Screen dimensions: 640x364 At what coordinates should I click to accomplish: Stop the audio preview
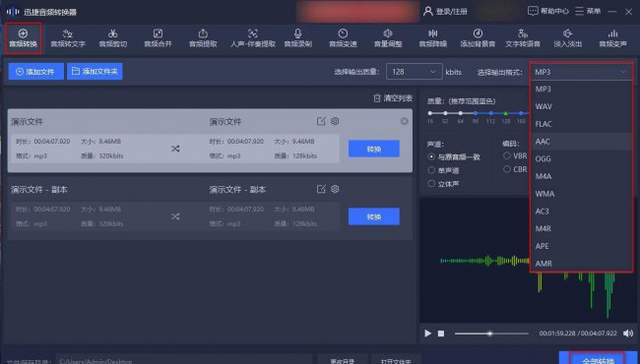441,334
